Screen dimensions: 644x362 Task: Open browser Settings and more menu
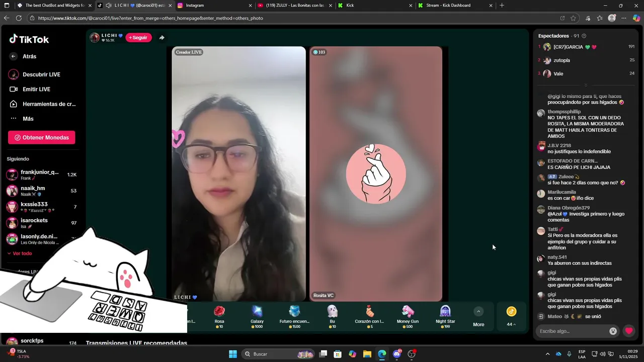624,18
